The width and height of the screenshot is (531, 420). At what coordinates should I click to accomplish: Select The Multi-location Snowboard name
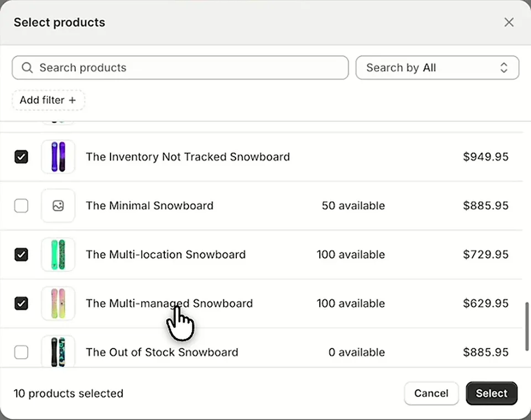pyautogui.click(x=165, y=255)
